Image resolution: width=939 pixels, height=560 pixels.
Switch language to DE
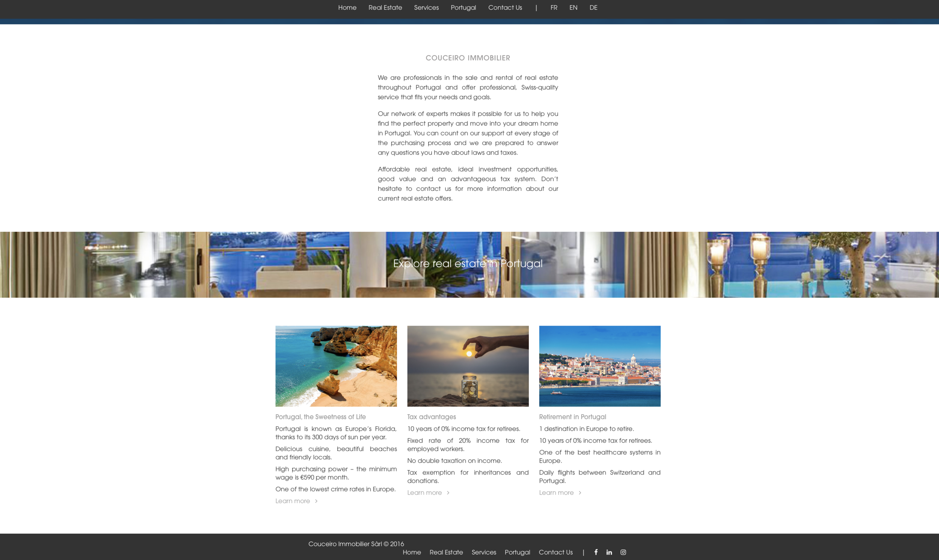pos(593,8)
